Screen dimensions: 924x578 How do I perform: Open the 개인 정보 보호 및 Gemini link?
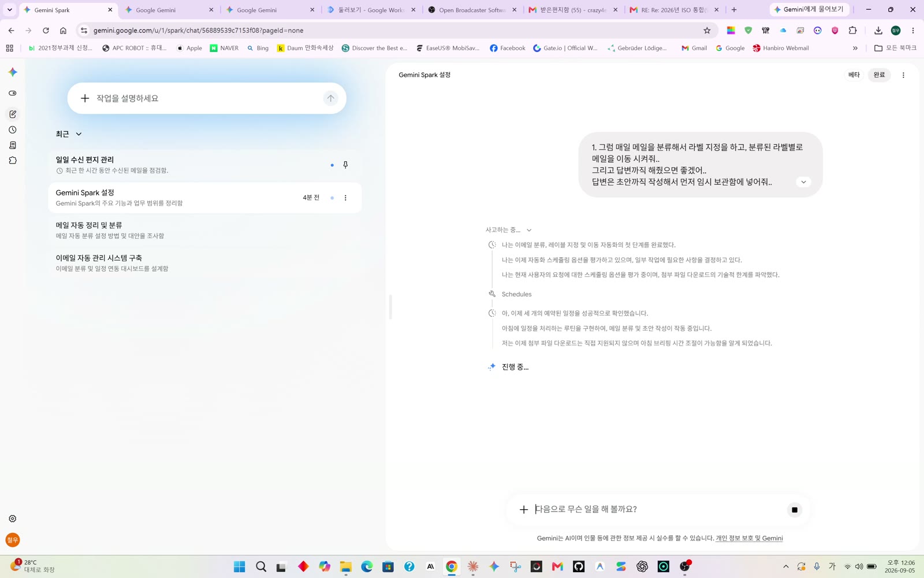click(749, 538)
